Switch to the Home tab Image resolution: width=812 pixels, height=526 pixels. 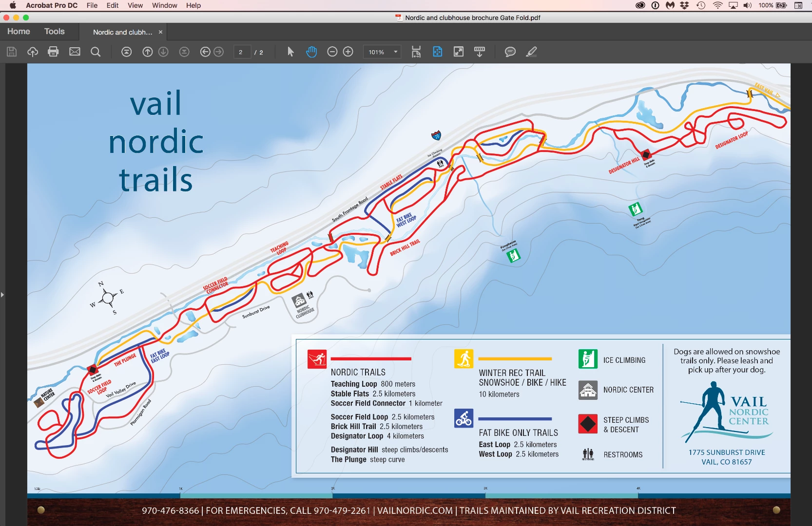(19, 31)
